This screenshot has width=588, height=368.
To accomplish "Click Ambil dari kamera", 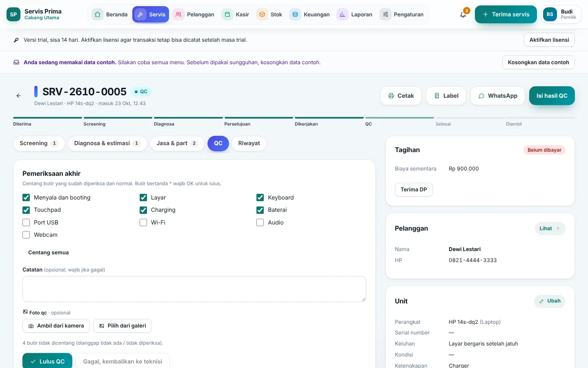I will [x=56, y=326].
